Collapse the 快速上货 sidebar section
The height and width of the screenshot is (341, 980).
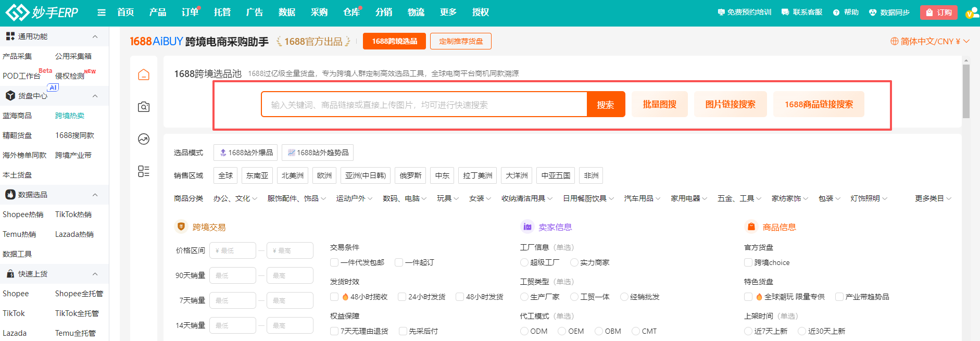tap(95, 274)
